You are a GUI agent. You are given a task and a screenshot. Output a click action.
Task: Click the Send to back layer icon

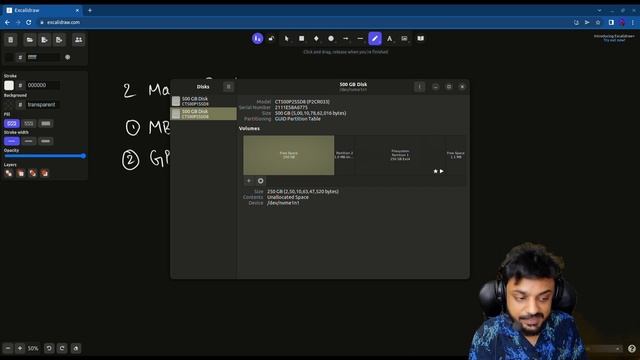[9, 173]
